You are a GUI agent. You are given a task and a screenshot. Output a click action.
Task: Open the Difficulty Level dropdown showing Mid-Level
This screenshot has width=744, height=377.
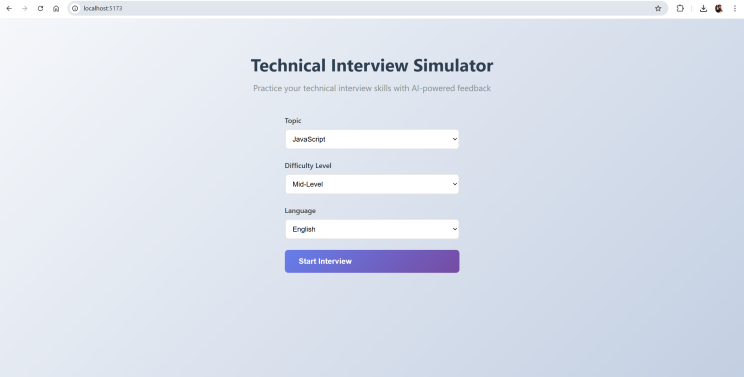coord(372,184)
